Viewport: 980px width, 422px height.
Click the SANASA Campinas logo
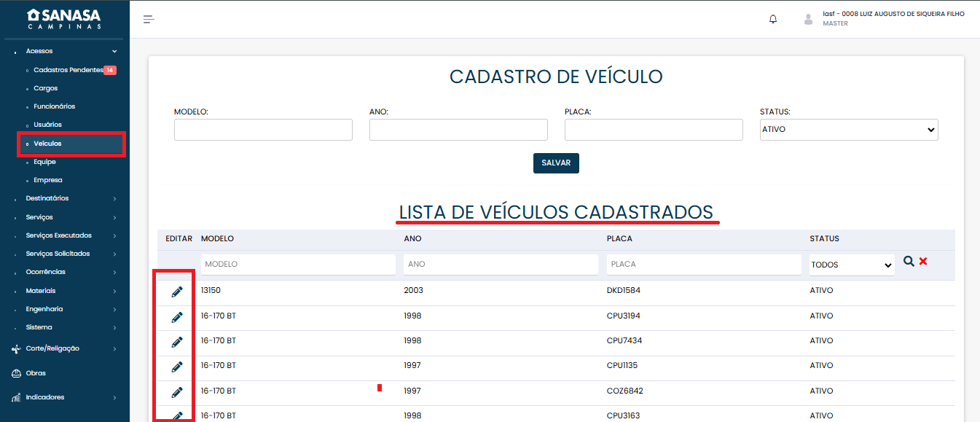click(x=64, y=19)
